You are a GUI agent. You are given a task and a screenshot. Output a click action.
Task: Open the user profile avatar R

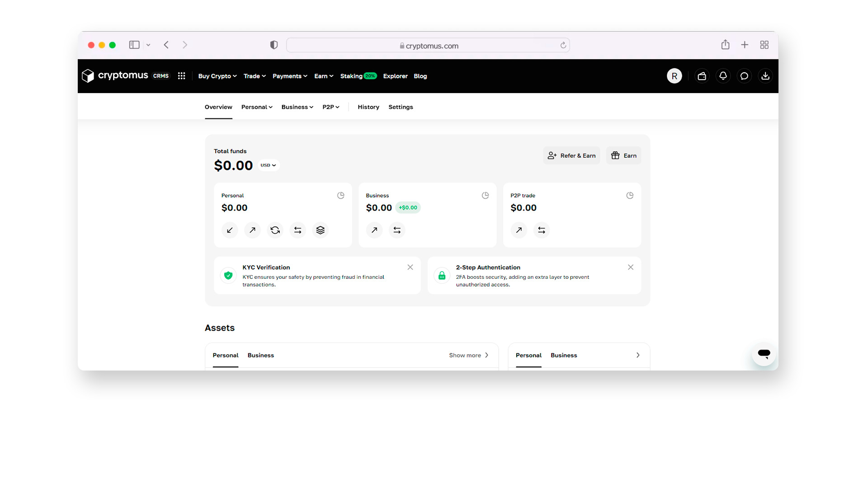click(674, 76)
